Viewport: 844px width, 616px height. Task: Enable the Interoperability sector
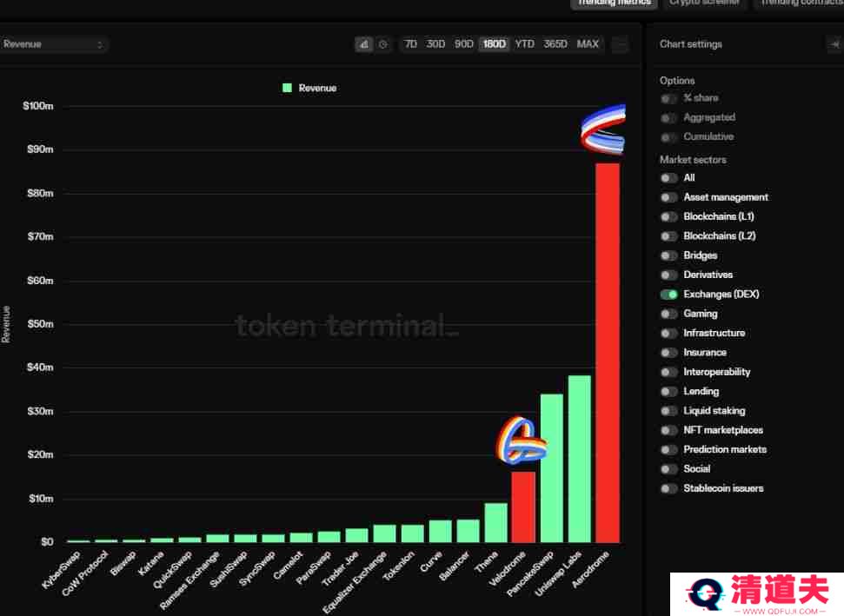pyautogui.click(x=669, y=372)
